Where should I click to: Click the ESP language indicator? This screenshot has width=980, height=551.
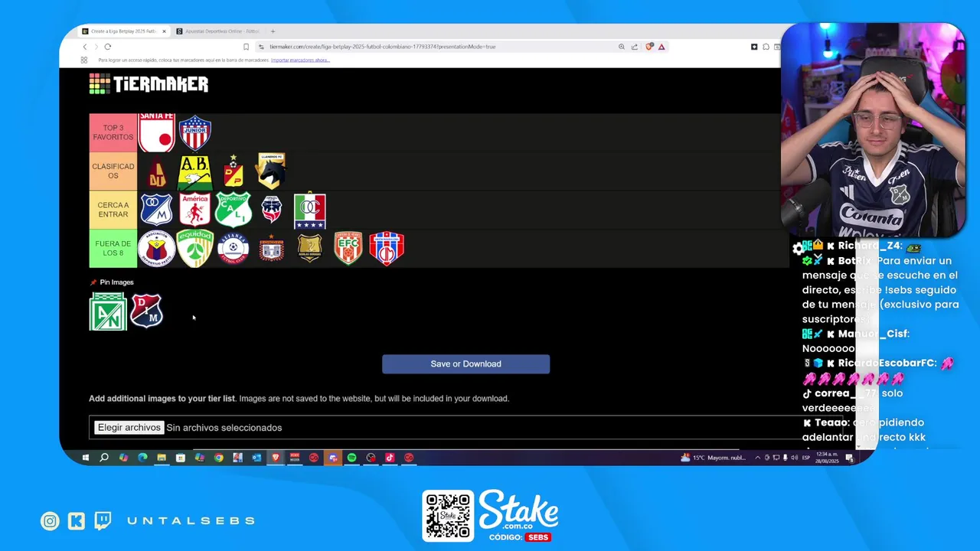[806, 458]
